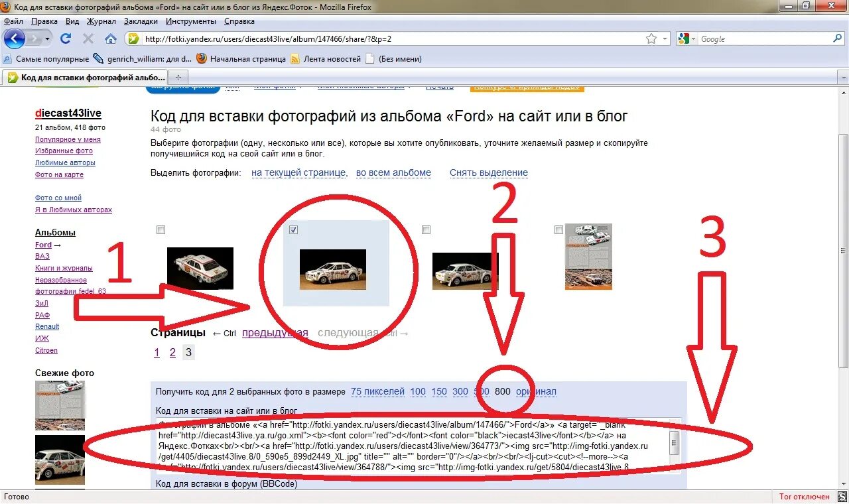This screenshot has height=504, width=849.
Task: Open 'Лента новостей' RSS bookmark
Action: [326, 59]
